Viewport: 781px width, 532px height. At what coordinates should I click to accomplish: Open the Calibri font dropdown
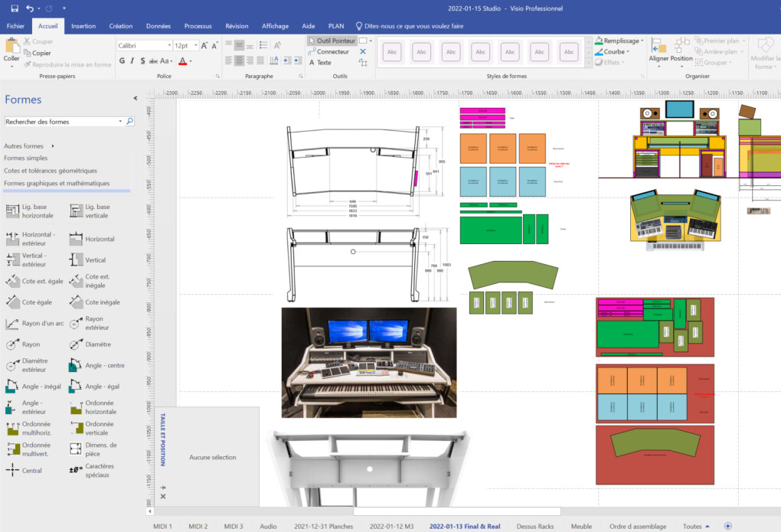click(169, 45)
